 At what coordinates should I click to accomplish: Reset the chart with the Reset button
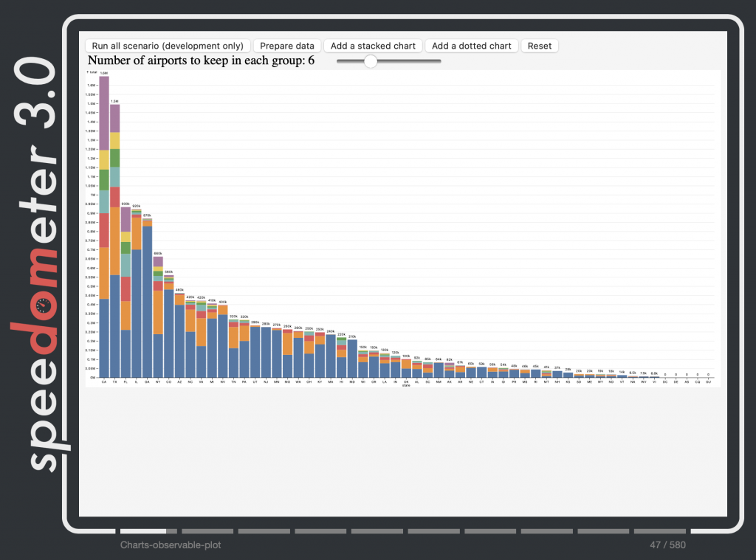pyautogui.click(x=539, y=46)
